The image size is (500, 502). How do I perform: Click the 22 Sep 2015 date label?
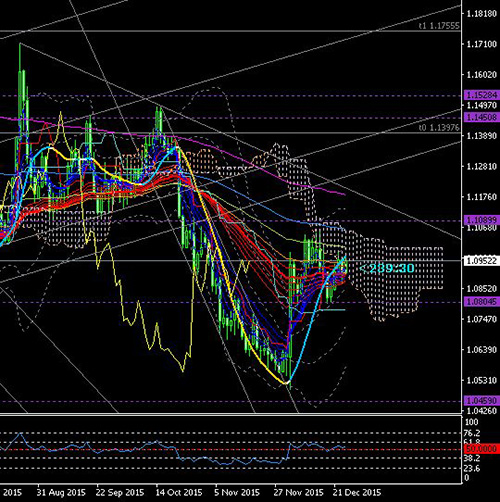[x=120, y=493]
